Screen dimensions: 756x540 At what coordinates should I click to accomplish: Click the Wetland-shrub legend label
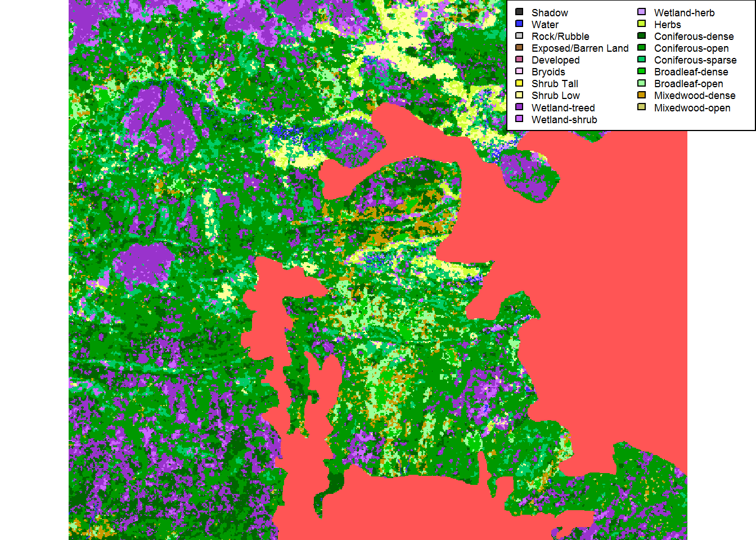point(564,120)
